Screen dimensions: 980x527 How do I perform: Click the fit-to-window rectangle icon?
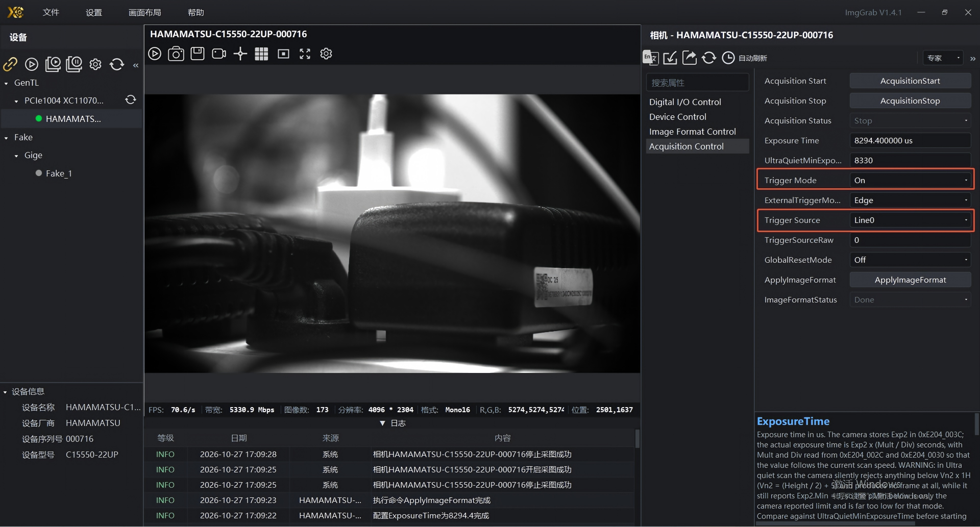[x=283, y=54]
